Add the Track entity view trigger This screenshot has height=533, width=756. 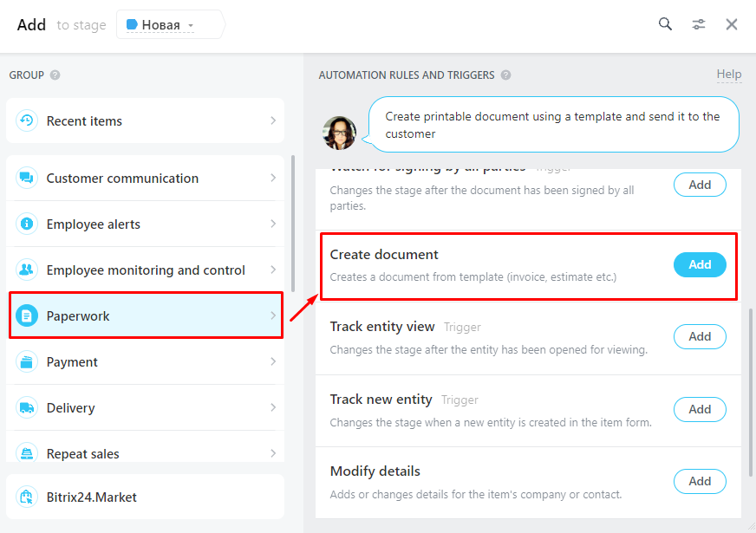(x=699, y=337)
